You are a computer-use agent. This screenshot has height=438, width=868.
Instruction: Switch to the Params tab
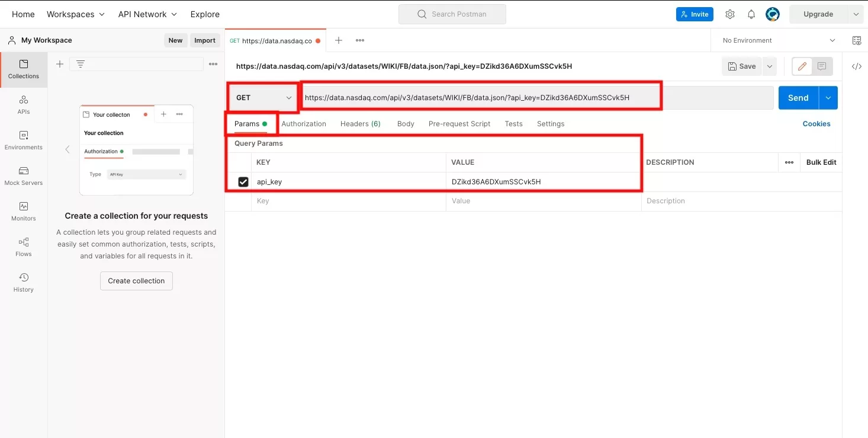pos(250,124)
